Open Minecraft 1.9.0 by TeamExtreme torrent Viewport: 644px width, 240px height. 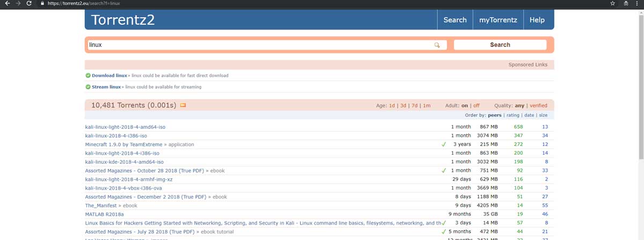click(x=125, y=144)
